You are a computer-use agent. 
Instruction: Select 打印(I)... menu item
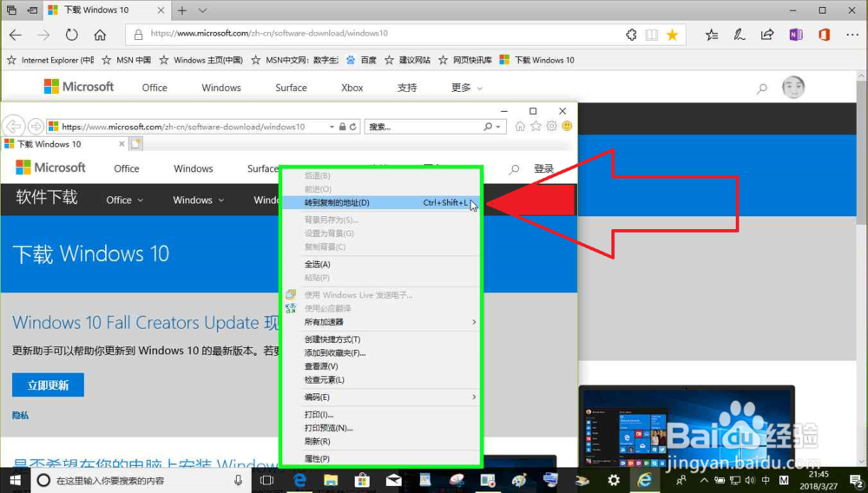pyautogui.click(x=381, y=414)
